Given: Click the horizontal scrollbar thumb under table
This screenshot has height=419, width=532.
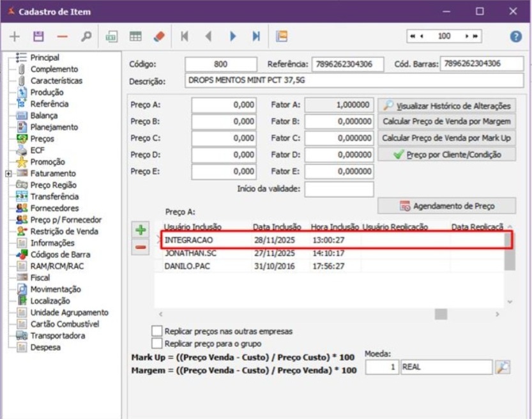Looking at the screenshot, I should coord(441,314).
